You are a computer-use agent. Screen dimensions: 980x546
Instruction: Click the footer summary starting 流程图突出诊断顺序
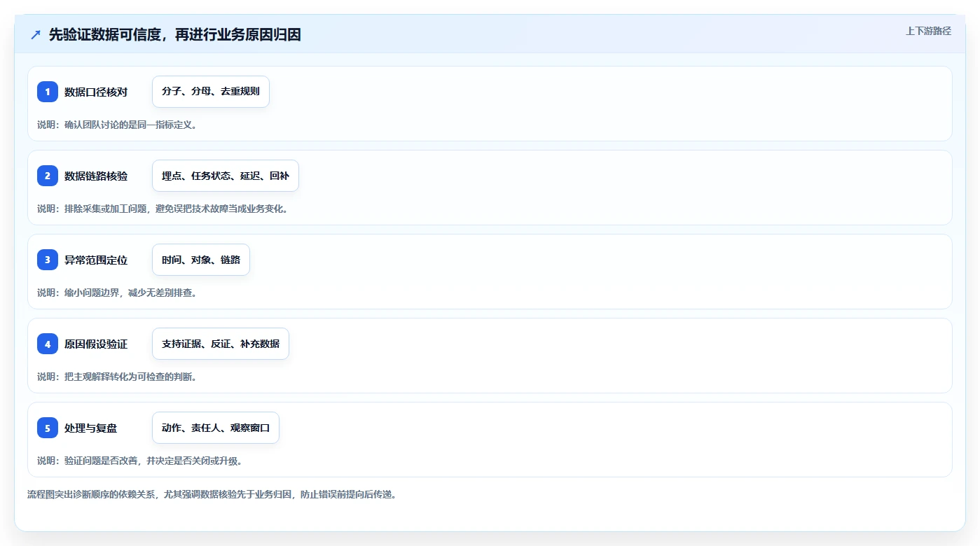click(x=212, y=494)
